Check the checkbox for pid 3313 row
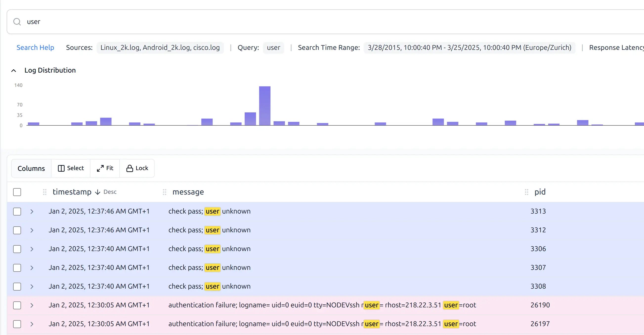Image resolution: width=644 pixels, height=335 pixels. point(17,211)
